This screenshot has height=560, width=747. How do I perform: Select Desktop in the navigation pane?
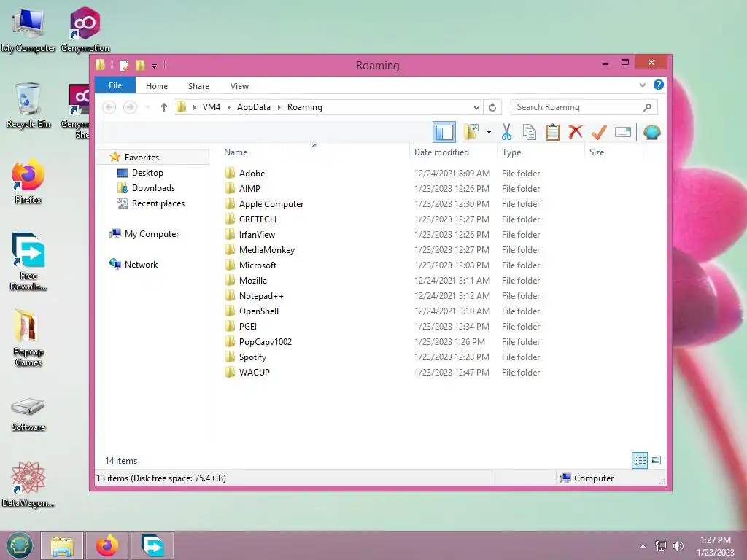tap(147, 172)
